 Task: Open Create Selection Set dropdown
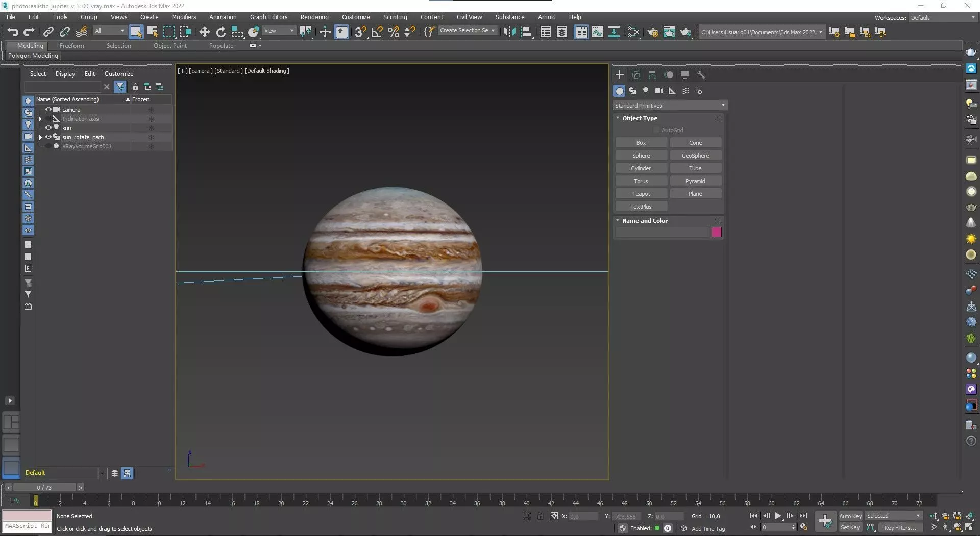pos(467,31)
